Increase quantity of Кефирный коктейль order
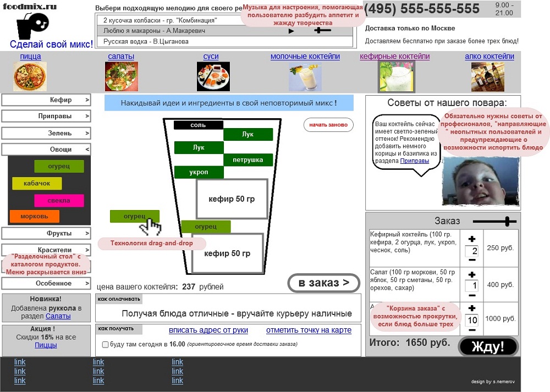Screen dimensions: 550x392 pos(471,239)
